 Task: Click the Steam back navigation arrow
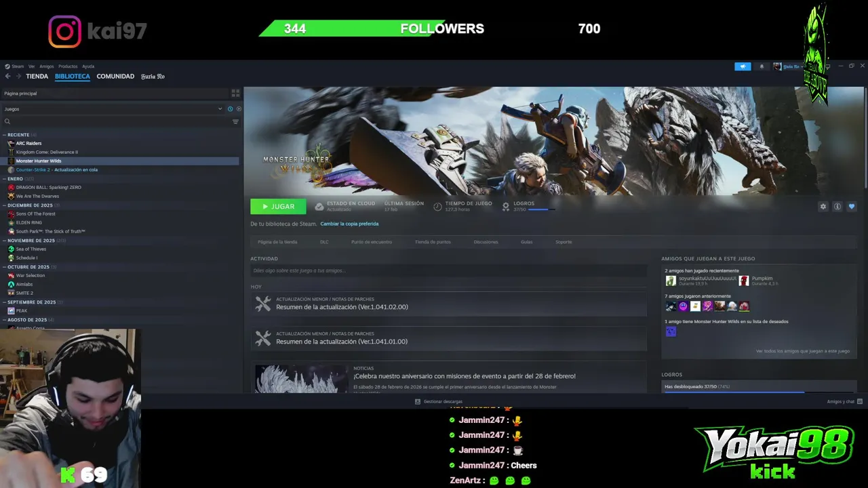pyautogui.click(x=7, y=77)
